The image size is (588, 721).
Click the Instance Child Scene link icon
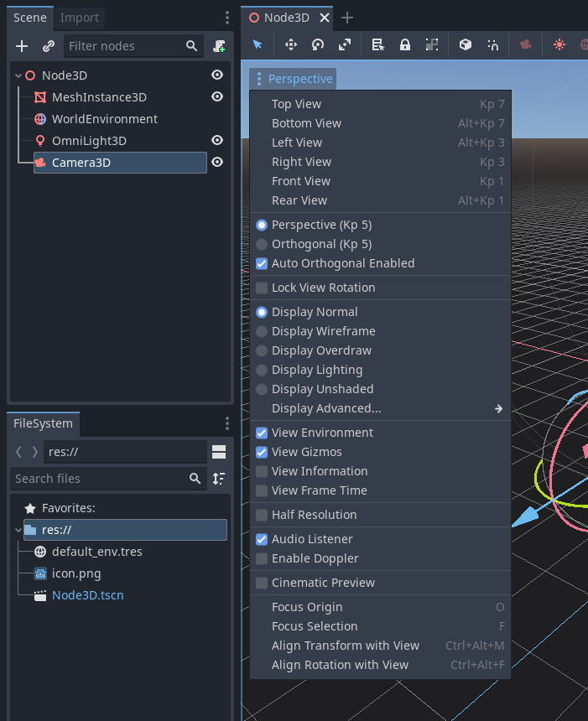[49, 46]
